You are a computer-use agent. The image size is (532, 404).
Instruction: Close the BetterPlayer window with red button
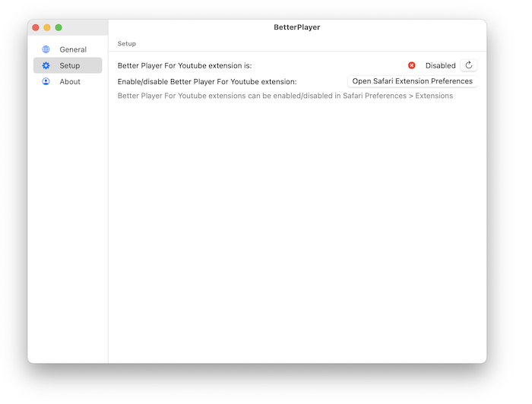tap(36, 27)
